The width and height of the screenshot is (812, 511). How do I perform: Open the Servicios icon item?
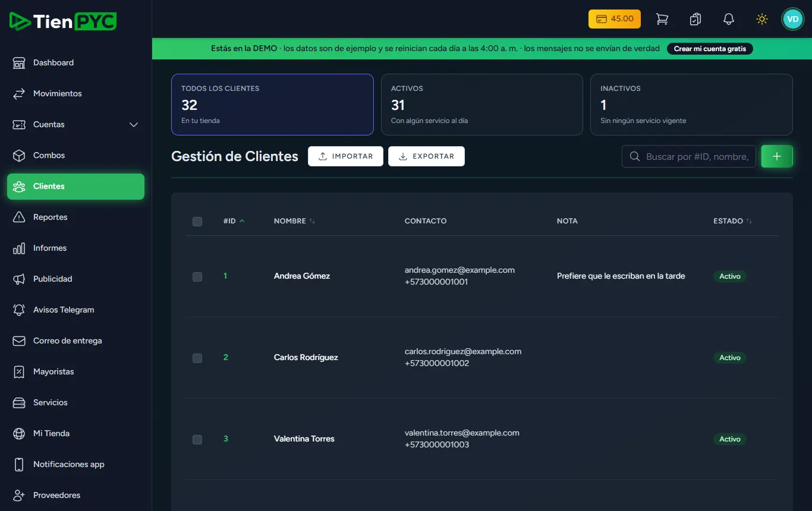click(x=75, y=402)
